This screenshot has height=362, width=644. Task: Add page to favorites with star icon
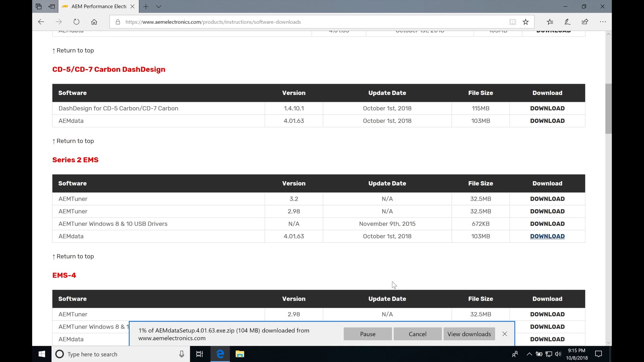point(526,22)
